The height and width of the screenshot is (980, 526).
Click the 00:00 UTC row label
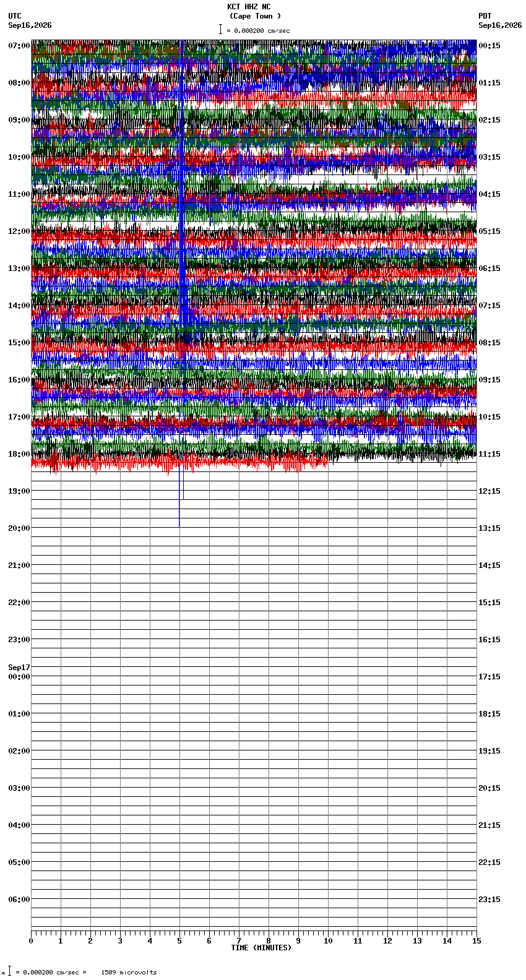[19, 677]
